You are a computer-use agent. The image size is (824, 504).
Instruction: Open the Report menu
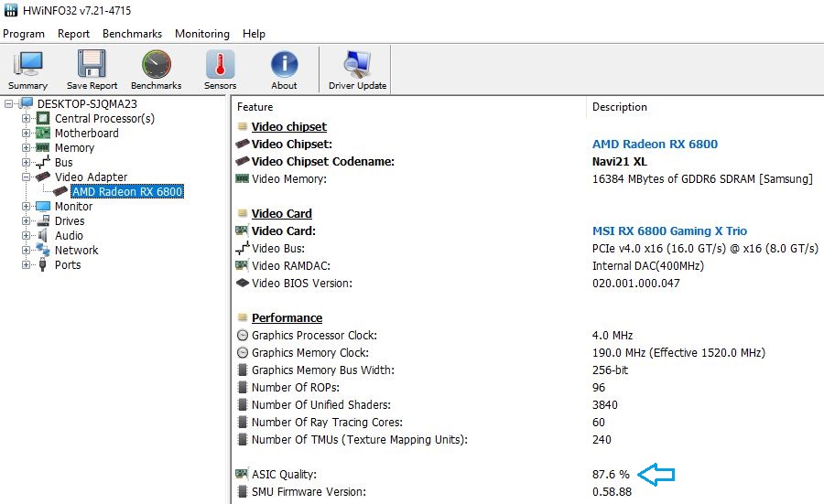point(73,34)
